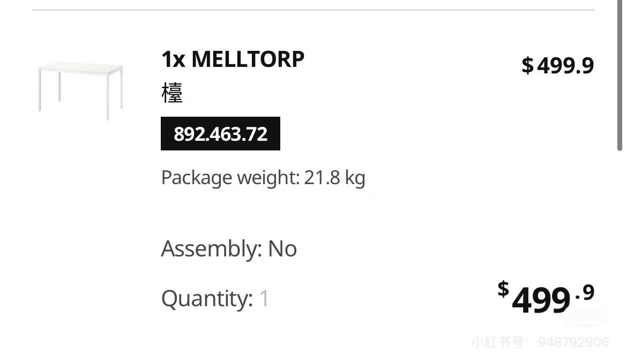
Task: Click the large 499 total price
Action: 541,300
